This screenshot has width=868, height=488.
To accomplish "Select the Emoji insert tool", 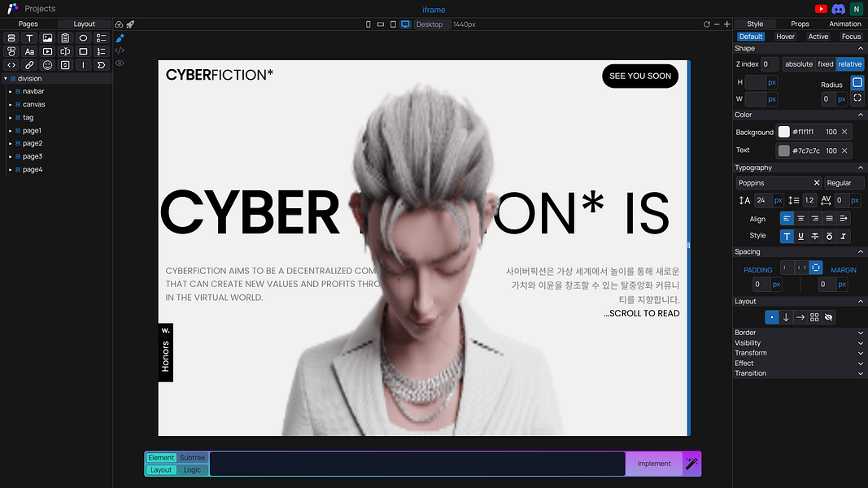I will [x=46, y=64].
